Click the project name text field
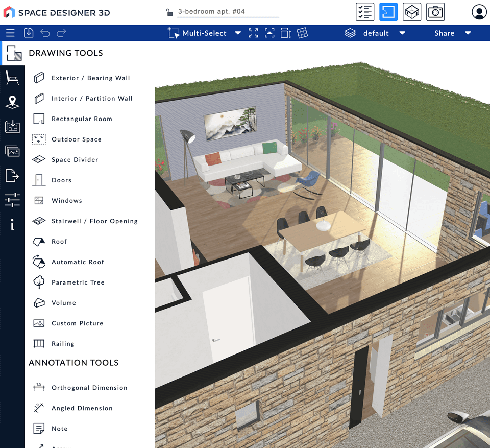490x448 pixels. click(228, 12)
